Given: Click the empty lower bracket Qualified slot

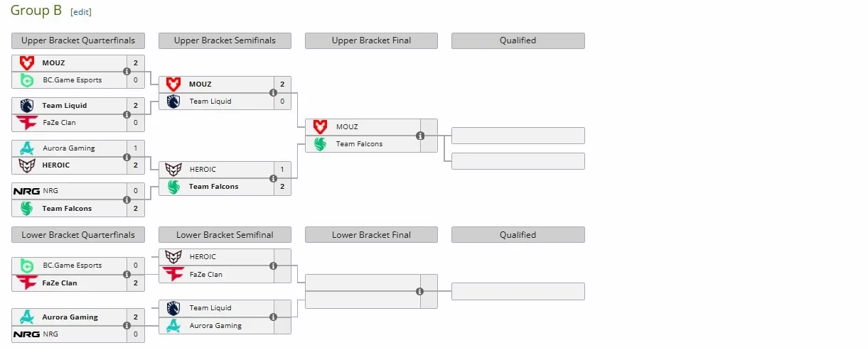Looking at the screenshot, I should (x=518, y=291).
